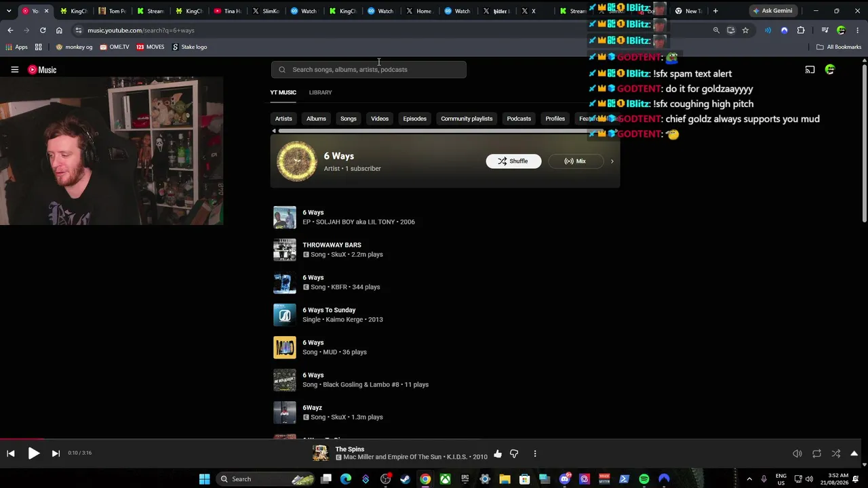
Task: Click the Ask Gemini button
Action: pyautogui.click(x=772, y=11)
